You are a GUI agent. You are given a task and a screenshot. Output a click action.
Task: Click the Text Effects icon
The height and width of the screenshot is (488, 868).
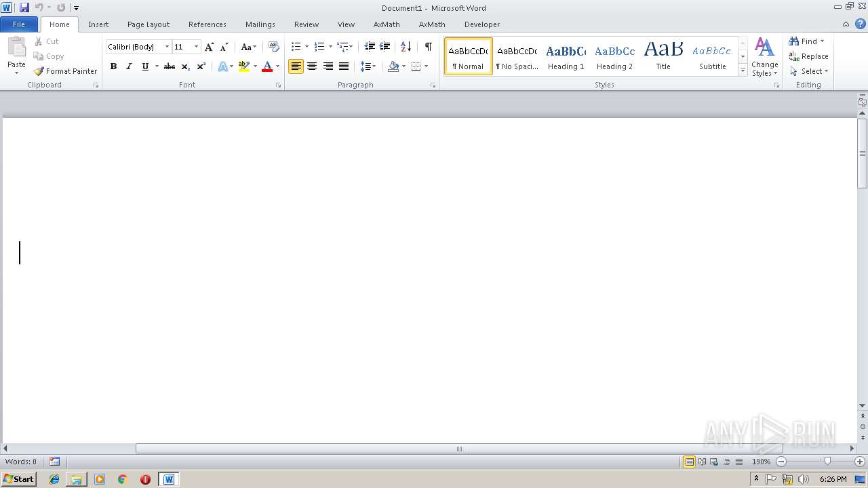(x=222, y=66)
